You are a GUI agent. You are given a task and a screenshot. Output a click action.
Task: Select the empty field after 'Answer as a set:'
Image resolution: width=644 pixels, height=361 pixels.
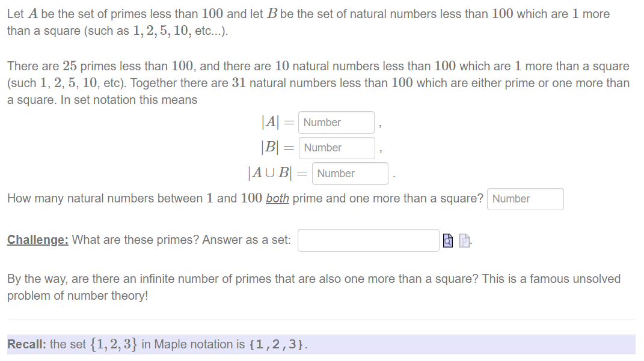click(x=369, y=240)
